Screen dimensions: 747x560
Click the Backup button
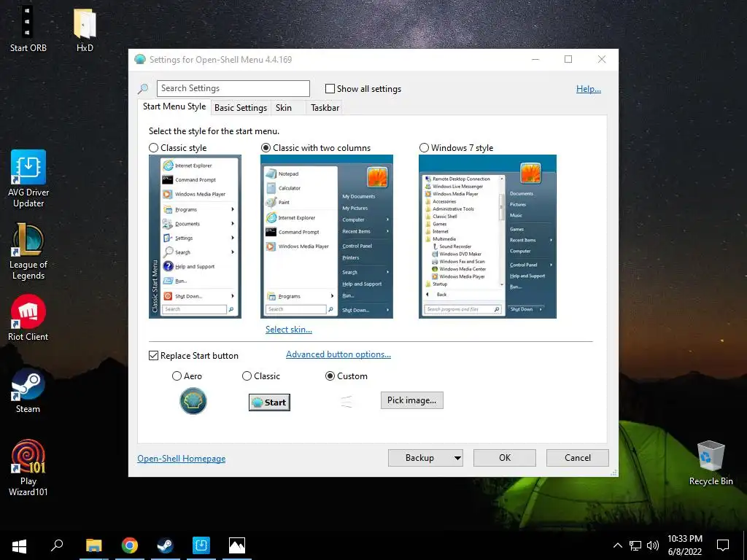(419, 458)
